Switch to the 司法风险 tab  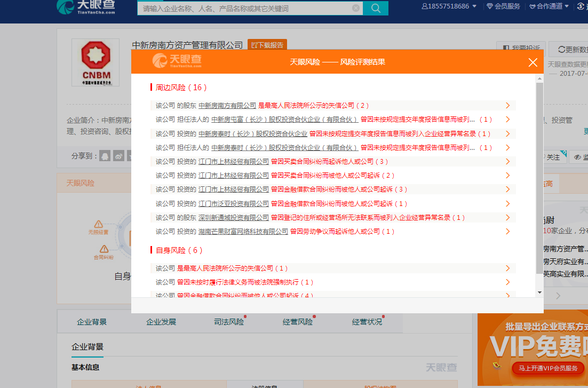(x=229, y=322)
